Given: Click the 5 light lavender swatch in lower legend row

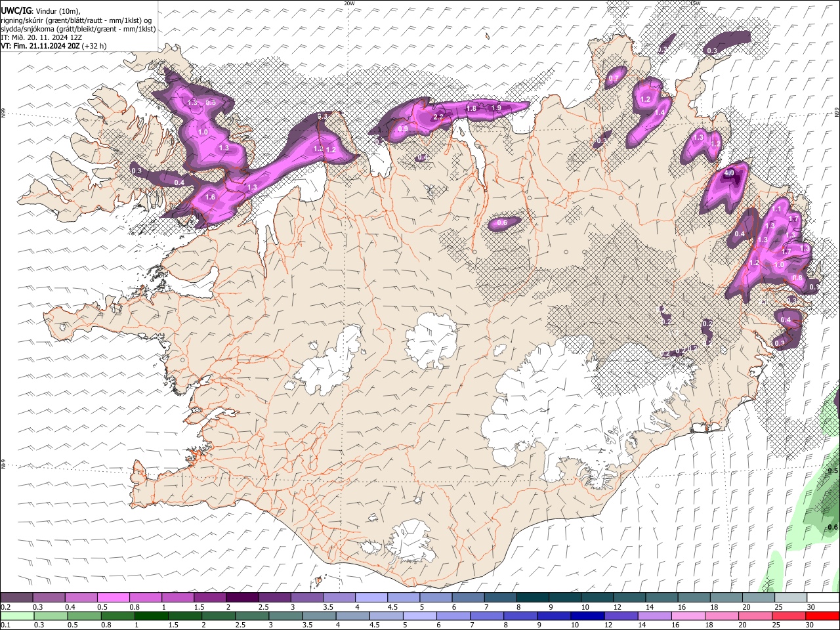Looking at the screenshot, I should (x=419, y=616).
